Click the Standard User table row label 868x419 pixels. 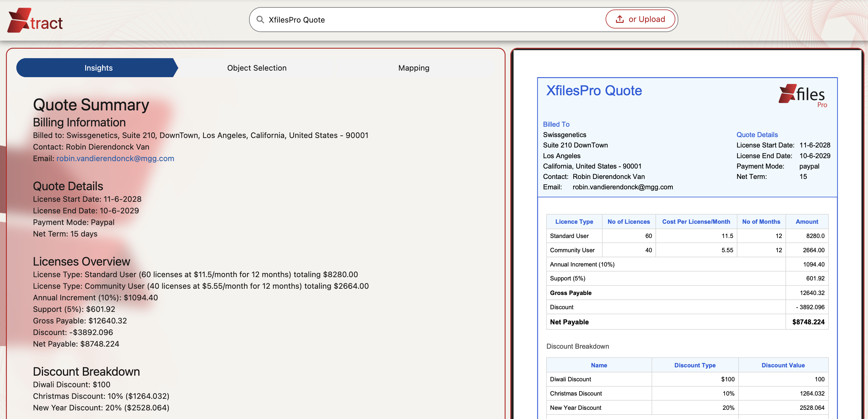click(x=569, y=236)
